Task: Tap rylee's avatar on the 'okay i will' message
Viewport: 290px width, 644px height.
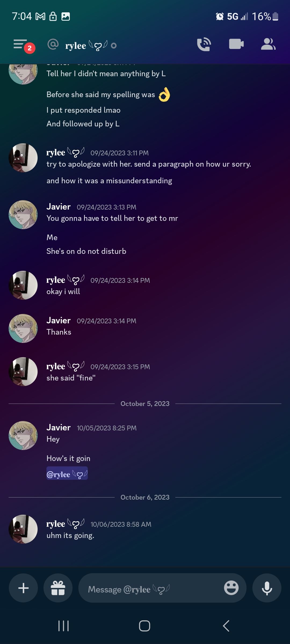Action: click(x=23, y=285)
